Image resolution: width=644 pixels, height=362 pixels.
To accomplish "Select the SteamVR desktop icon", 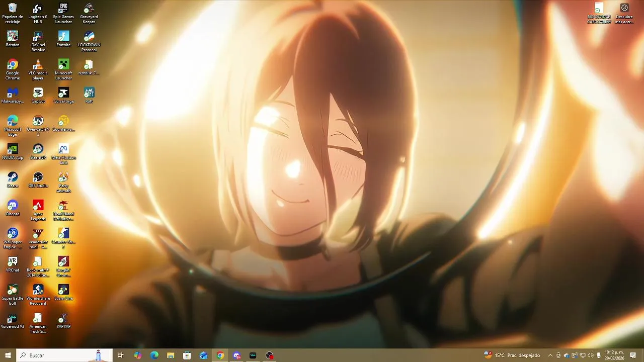I will tap(38, 152).
